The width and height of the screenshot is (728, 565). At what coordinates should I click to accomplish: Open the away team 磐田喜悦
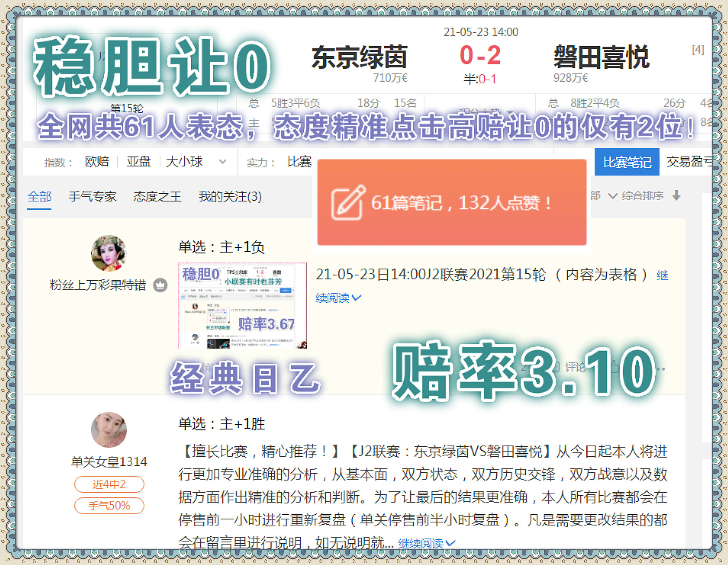tap(602, 57)
